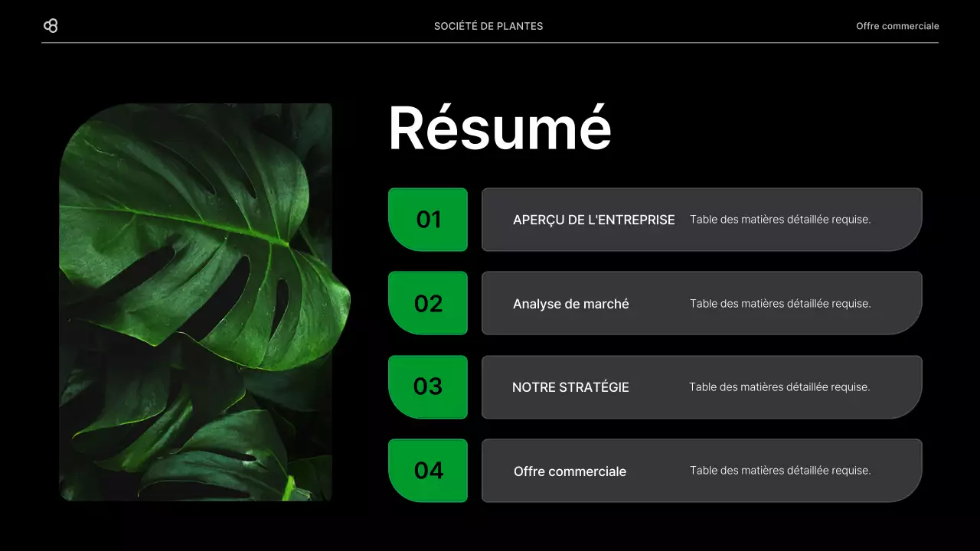The height and width of the screenshot is (551, 980).
Task: Click the three-circle company logo
Action: tap(51, 25)
